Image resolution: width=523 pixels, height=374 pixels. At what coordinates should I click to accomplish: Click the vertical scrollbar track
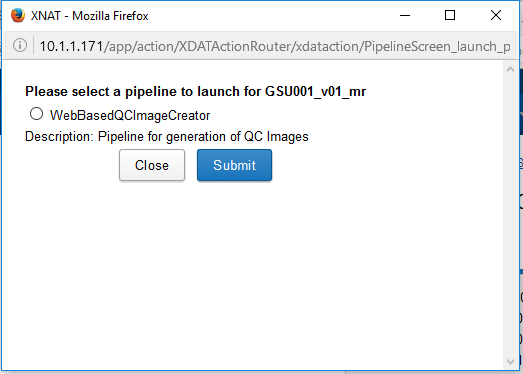click(x=510, y=216)
